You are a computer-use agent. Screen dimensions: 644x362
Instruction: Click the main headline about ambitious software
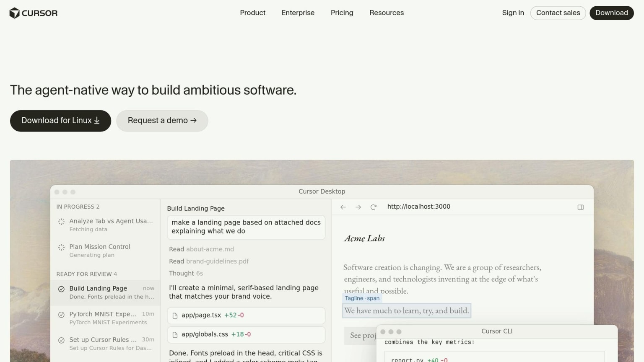pos(153,90)
